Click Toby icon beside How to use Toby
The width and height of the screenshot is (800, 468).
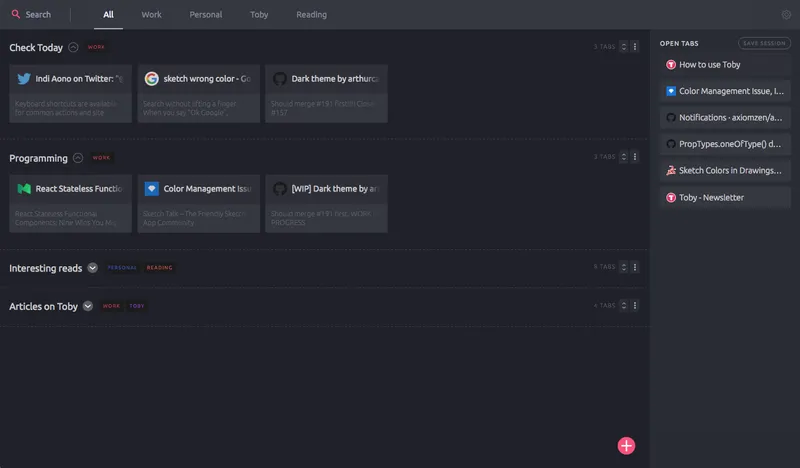point(671,65)
